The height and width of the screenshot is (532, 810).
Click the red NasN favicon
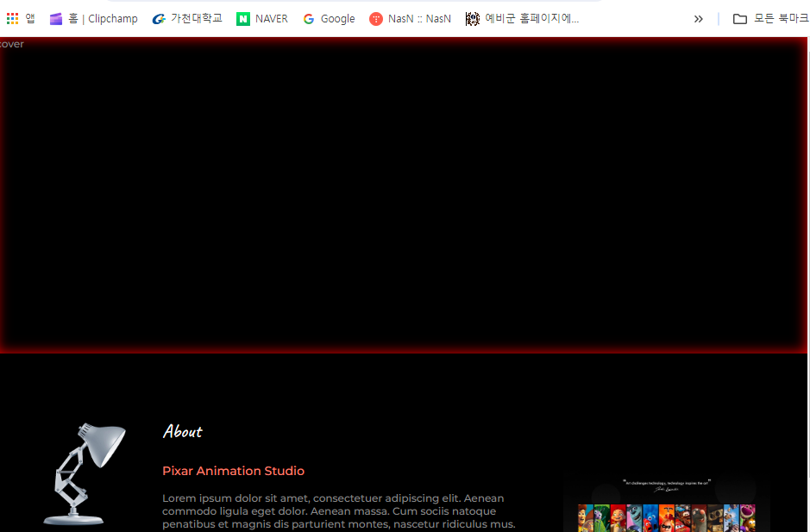376,19
